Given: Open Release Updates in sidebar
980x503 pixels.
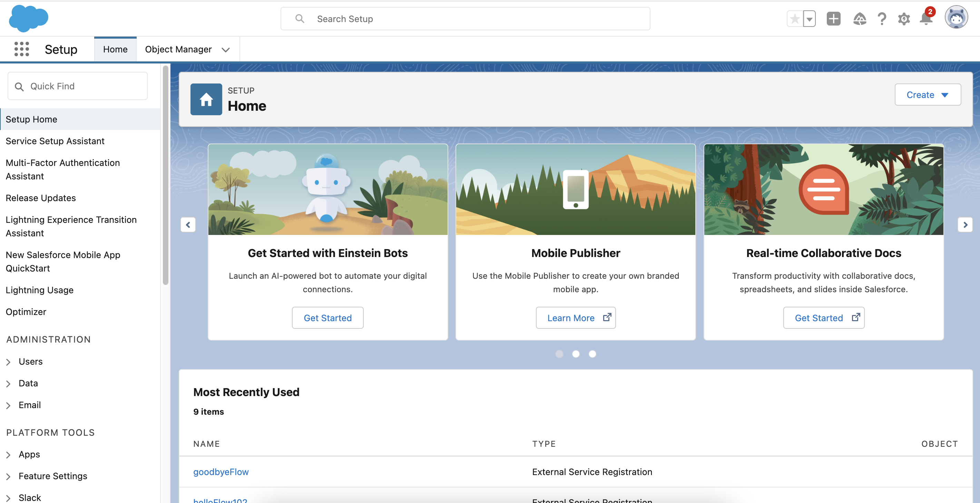Looking at the screenshot, I should pyautogui.click(x=41, y=198).
